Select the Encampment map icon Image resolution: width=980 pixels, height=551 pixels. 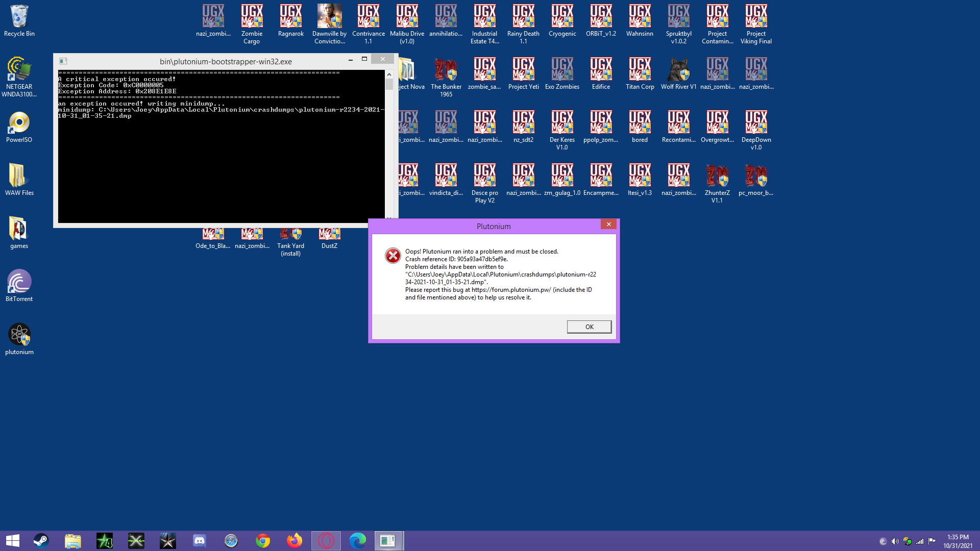coord(601,180)
